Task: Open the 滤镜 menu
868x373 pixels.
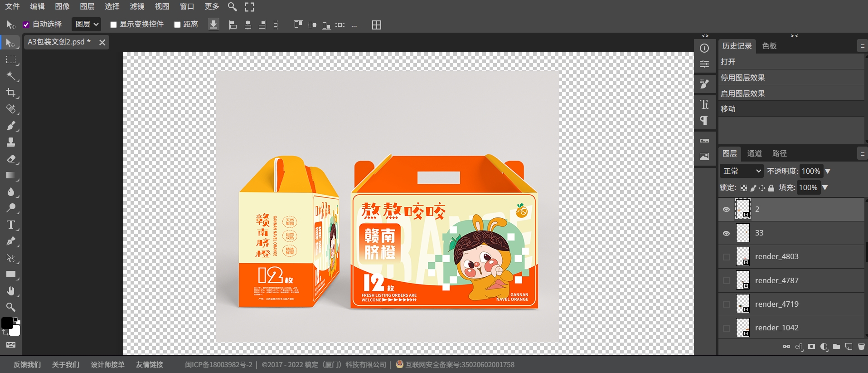Action: pos(136,6)
